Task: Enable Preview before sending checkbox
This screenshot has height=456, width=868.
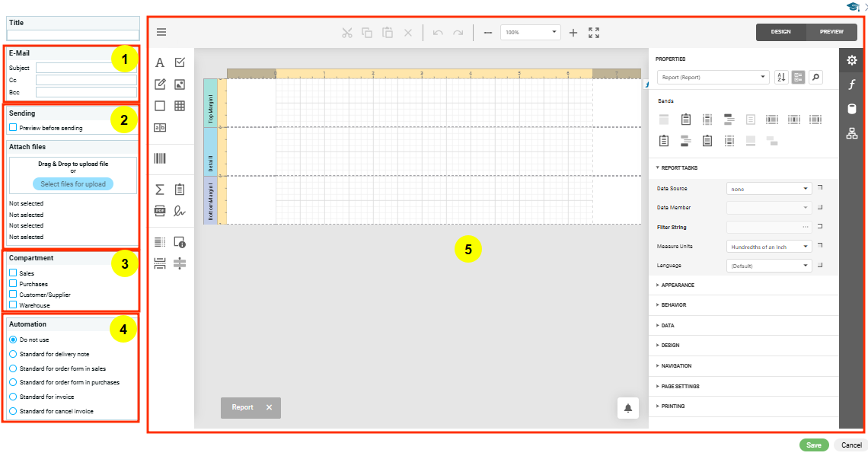Action: coord(13,128)
